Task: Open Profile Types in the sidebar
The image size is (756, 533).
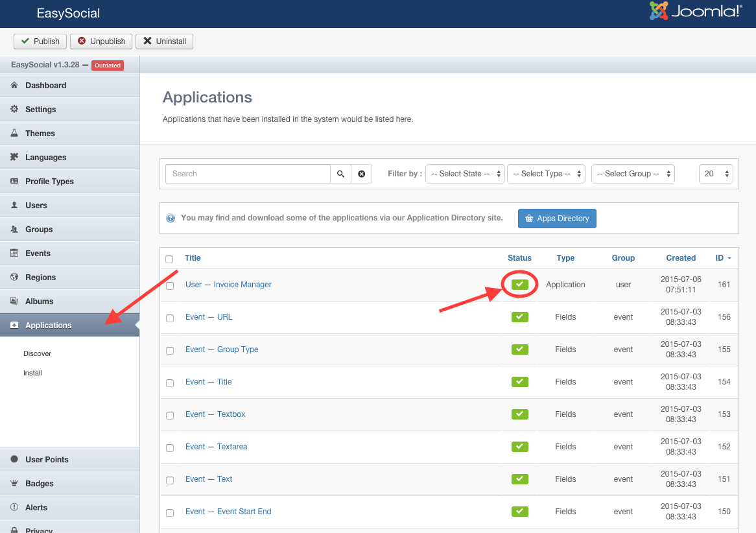Action: (x=70, y=182)
